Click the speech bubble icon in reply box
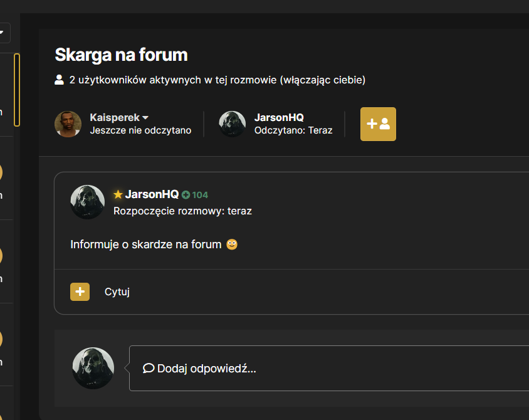The width and height of the screenshot is (529, 420). [149, 368]
